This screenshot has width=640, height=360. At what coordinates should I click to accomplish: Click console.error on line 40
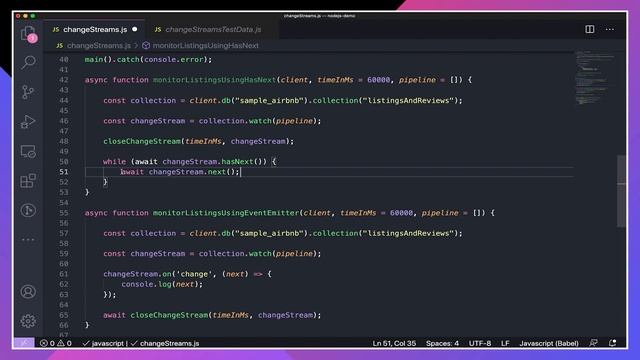pos(173,60)
